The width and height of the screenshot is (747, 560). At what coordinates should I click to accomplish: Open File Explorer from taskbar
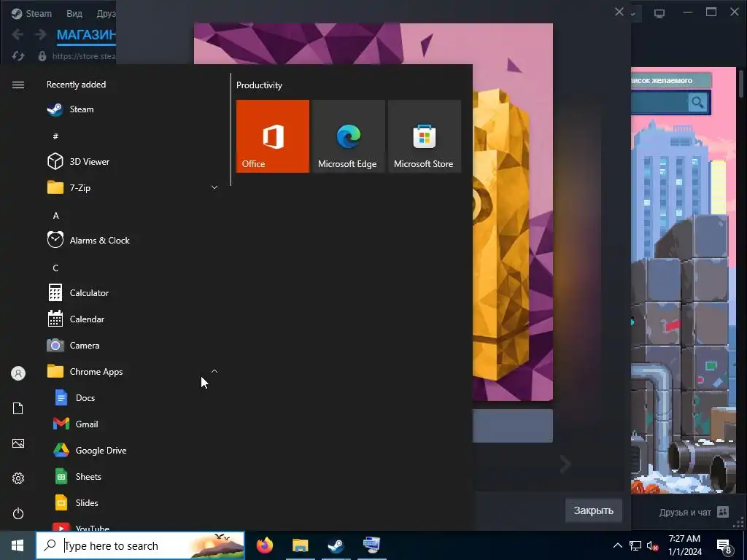coord(300,545)
